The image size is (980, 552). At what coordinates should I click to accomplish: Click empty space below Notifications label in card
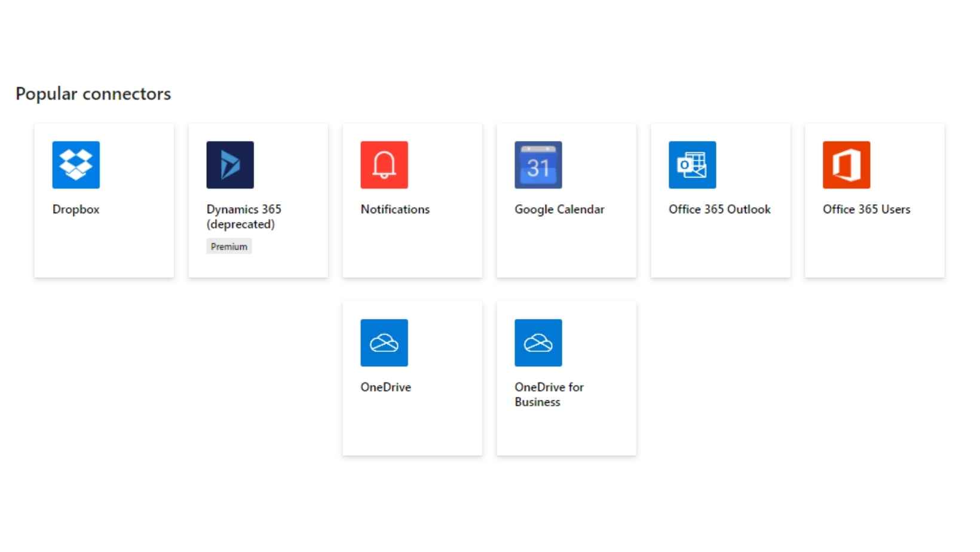412,248
